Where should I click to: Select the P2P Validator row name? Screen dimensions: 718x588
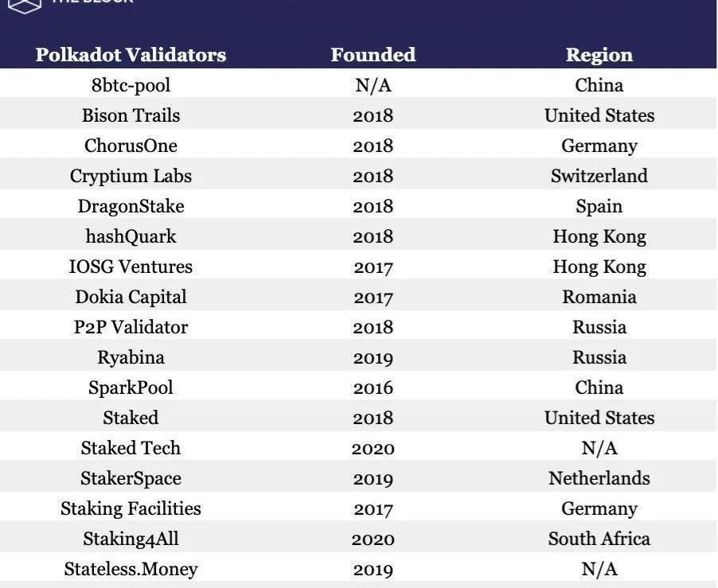[x=131, y=327]
